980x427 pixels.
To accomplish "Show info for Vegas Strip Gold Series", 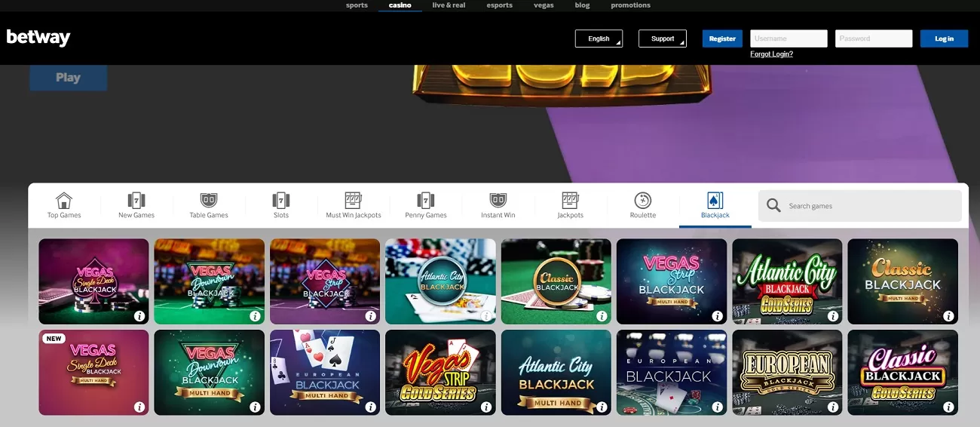I will tap(486, 407).
